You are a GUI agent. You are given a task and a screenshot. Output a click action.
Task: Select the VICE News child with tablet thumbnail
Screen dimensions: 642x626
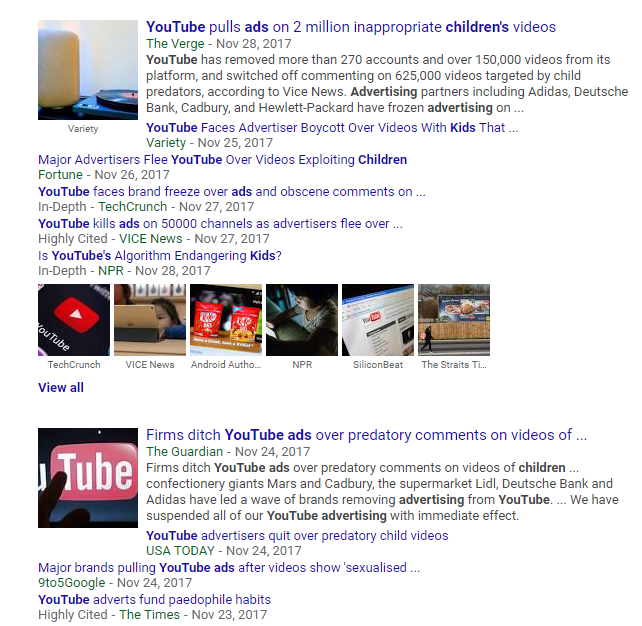tap(150, 320)
